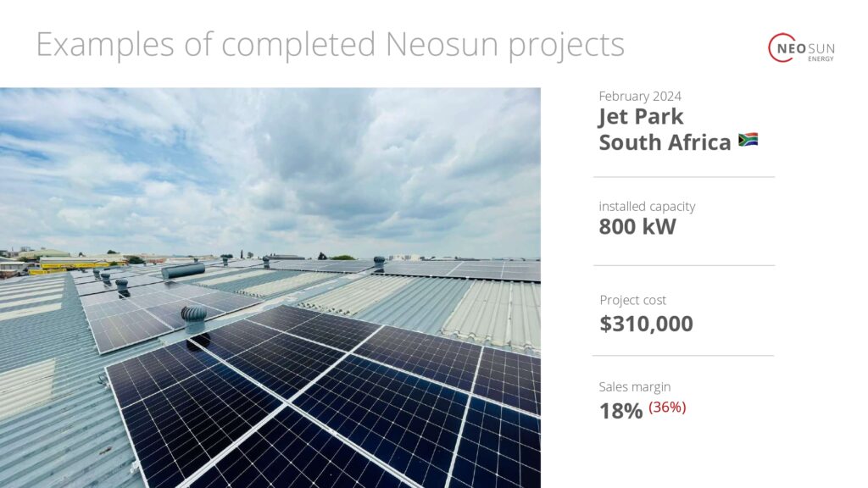The image size is (868, 488).
Task: Select the Project cost label
Action: tap(632, 300)
